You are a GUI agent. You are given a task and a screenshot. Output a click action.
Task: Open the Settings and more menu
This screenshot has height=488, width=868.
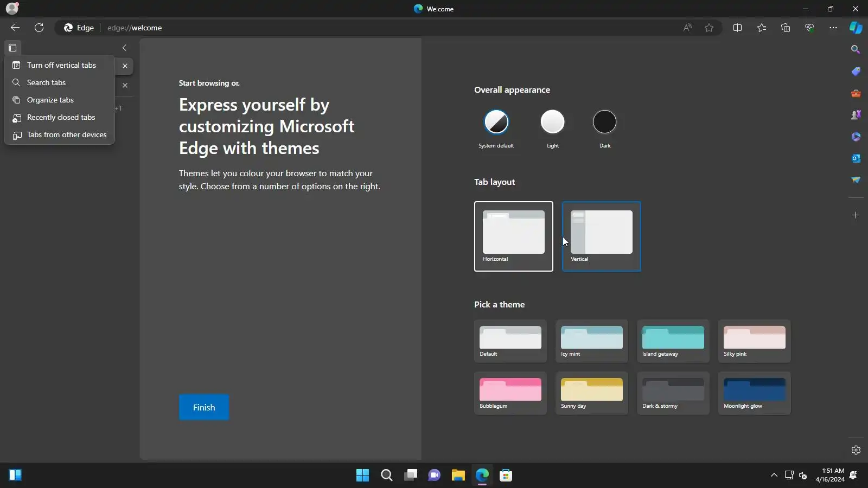(833, 28)
